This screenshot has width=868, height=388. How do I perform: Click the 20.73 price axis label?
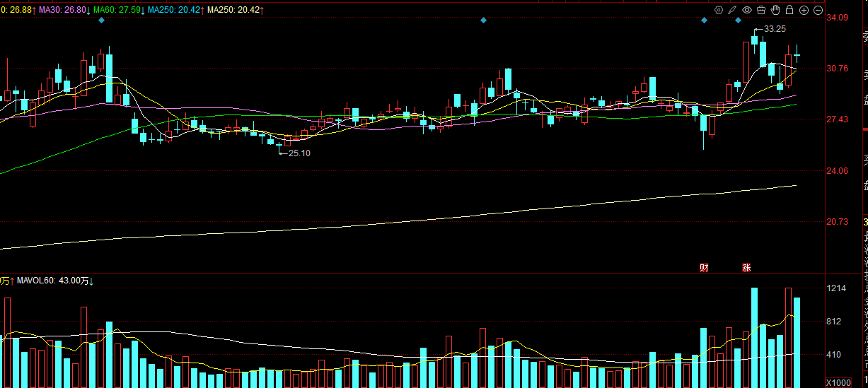click(838, 222)
